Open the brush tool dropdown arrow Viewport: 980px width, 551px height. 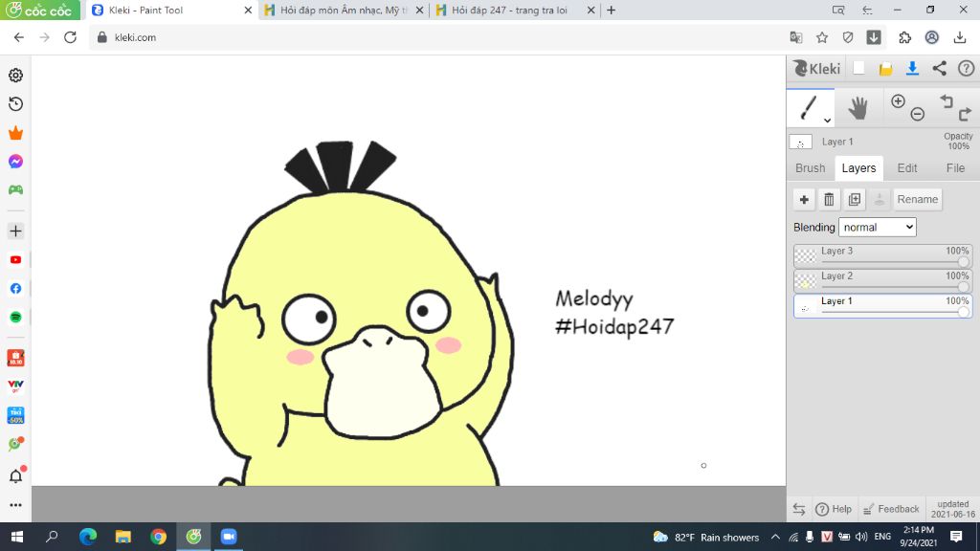(827, 120)
